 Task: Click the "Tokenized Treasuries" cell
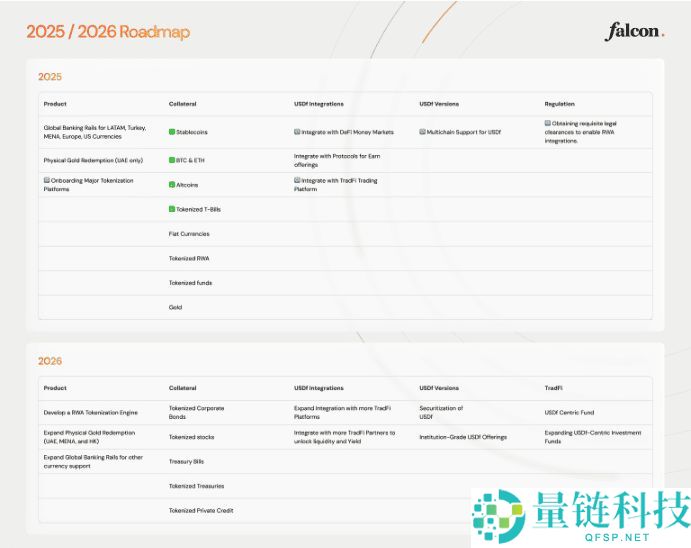click(197, 486)
